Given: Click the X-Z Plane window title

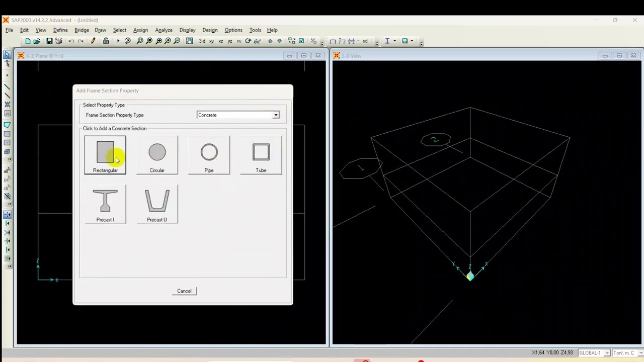Looking at the screenshot, I should coord(45,56).
